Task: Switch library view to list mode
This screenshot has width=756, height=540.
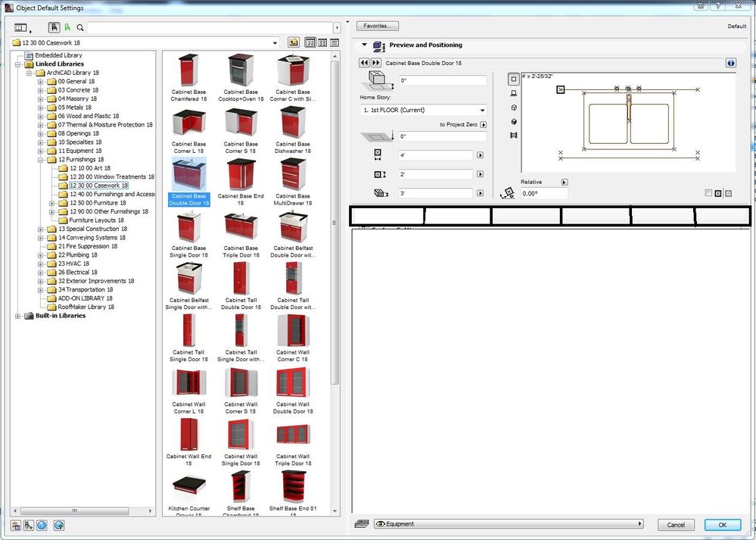Action: point(334,43)
